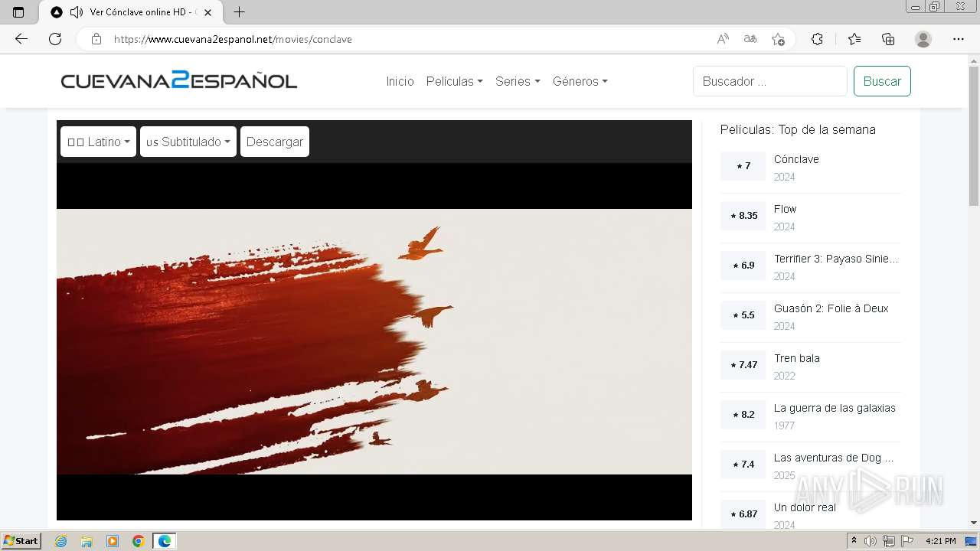
Task: Expand the Latino language dropdown
Action: (x=98, y=142)
